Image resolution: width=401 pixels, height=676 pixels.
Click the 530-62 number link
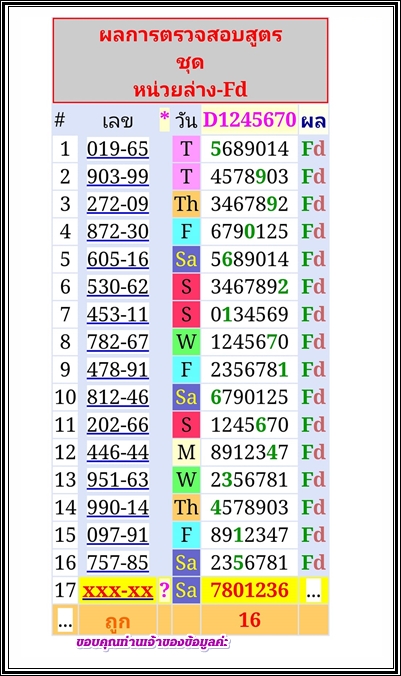pos(118,287)
